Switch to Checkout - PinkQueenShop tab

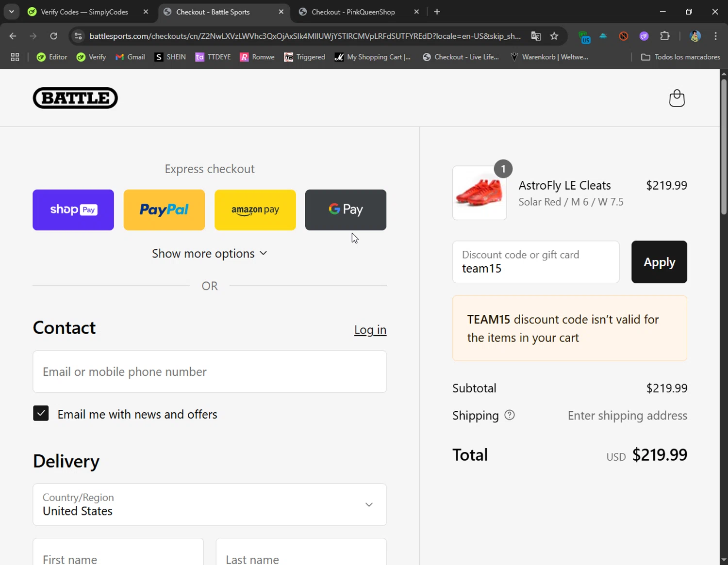click(353, 12)
